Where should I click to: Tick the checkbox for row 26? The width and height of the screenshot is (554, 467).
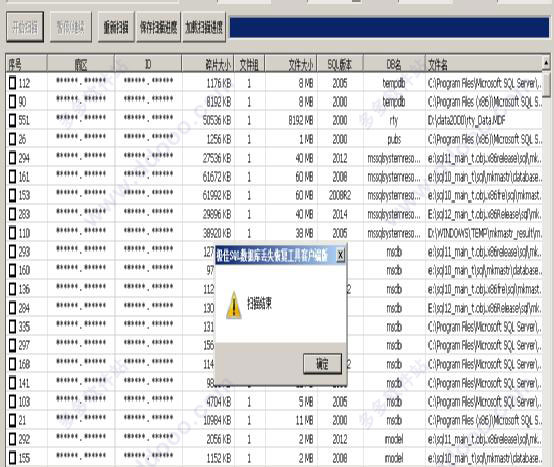pyautogui.click(x=12, y=139)
